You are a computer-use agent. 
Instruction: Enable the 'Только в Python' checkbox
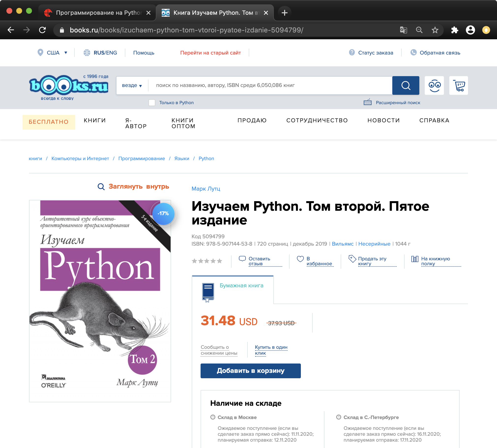point(152,103)
